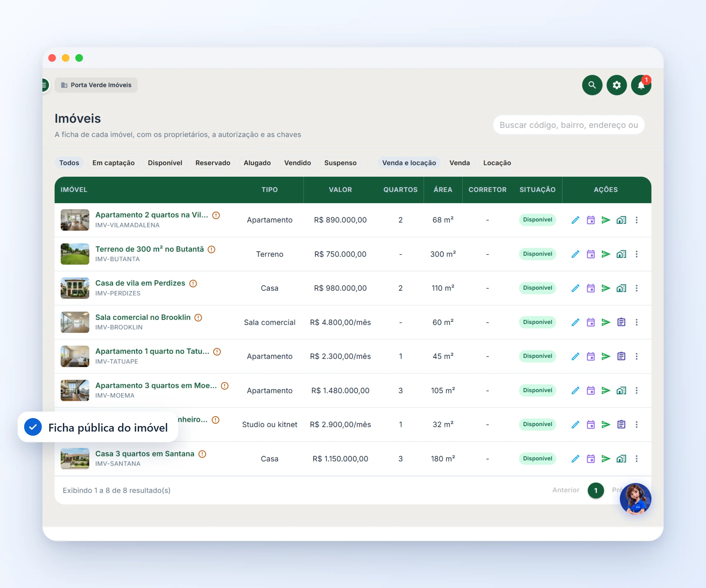Viewport: 706px width, 588px height.
Task: Click warning icon beside Sala comercial no Brooklin
Action: click(x=198, y=318)
